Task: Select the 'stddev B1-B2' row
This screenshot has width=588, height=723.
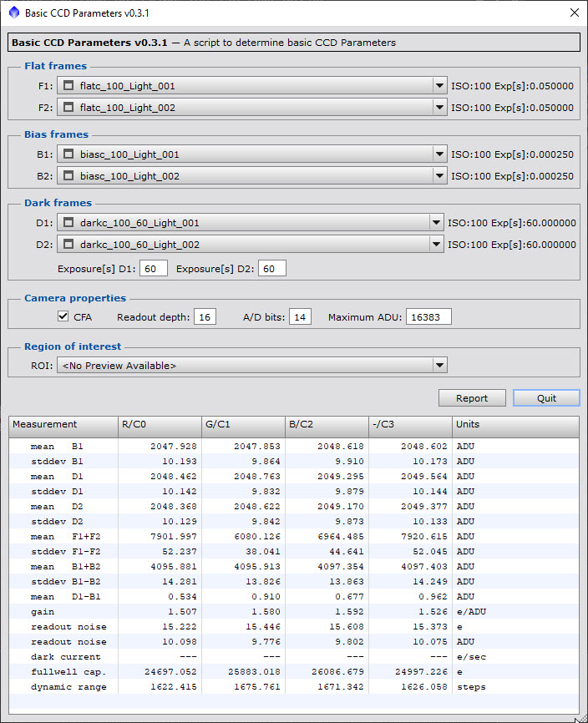Action: point(294,581)
